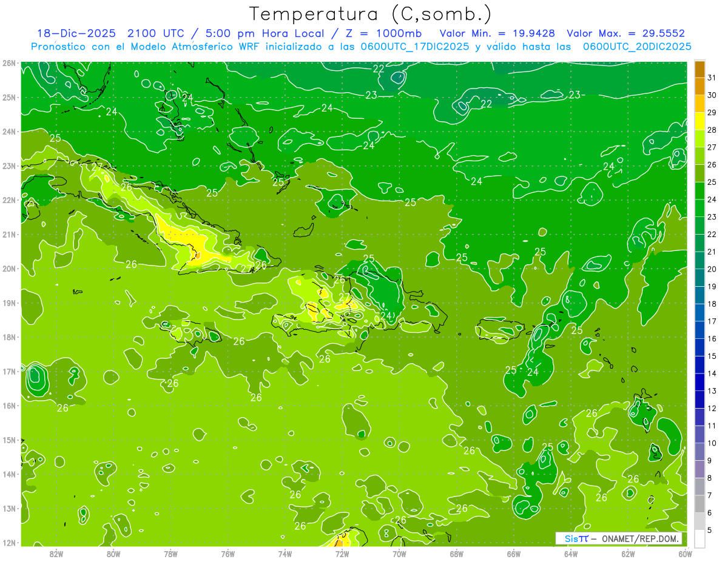
Task: Click legend value 28
Action: click(x=712, y=130)
